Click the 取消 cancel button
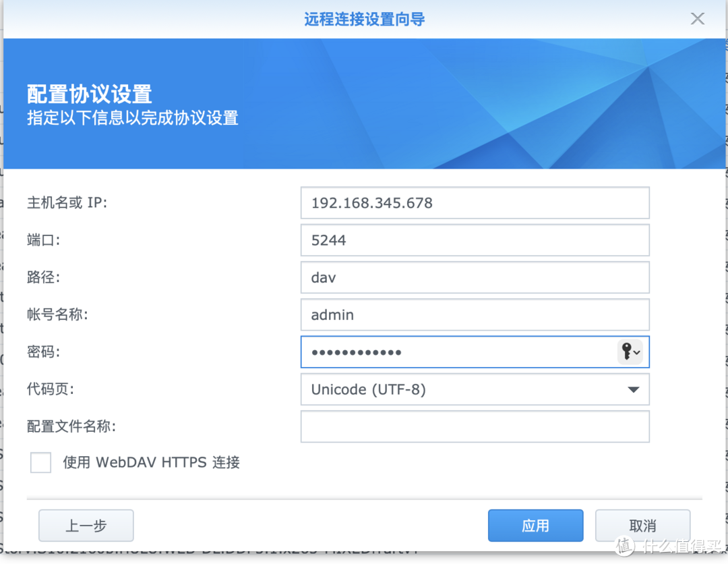Image resolution: width=728 pixels, height=564 pixels. click(642, 526)
